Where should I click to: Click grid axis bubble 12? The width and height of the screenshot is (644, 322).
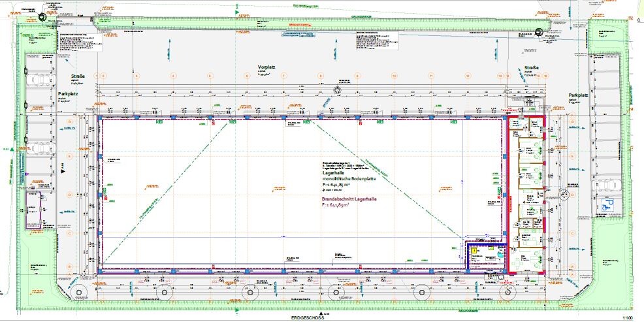pyautogui.click(x=468, y=76)
